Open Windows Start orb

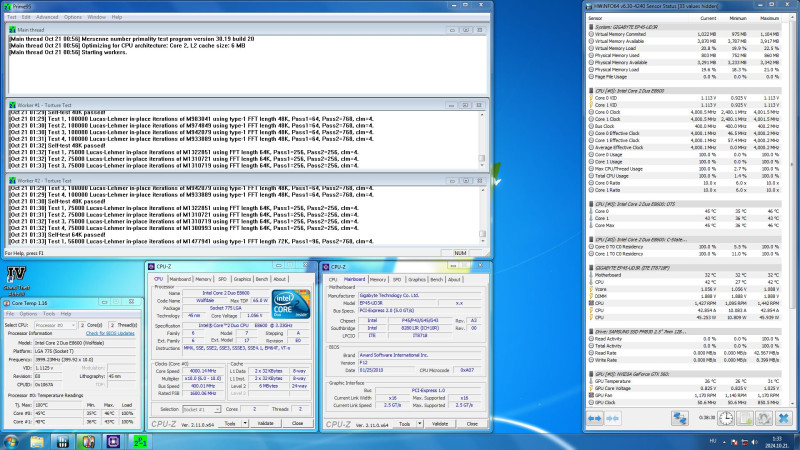tap(11, 441)
